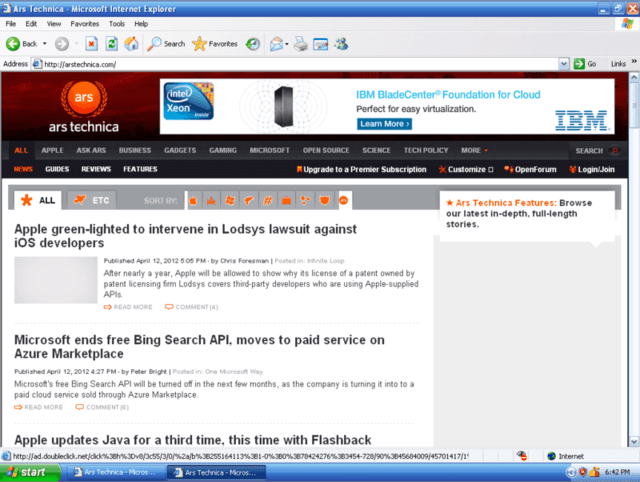Open the REVIEWS section

pyautogui.click(x=96, y=169)
